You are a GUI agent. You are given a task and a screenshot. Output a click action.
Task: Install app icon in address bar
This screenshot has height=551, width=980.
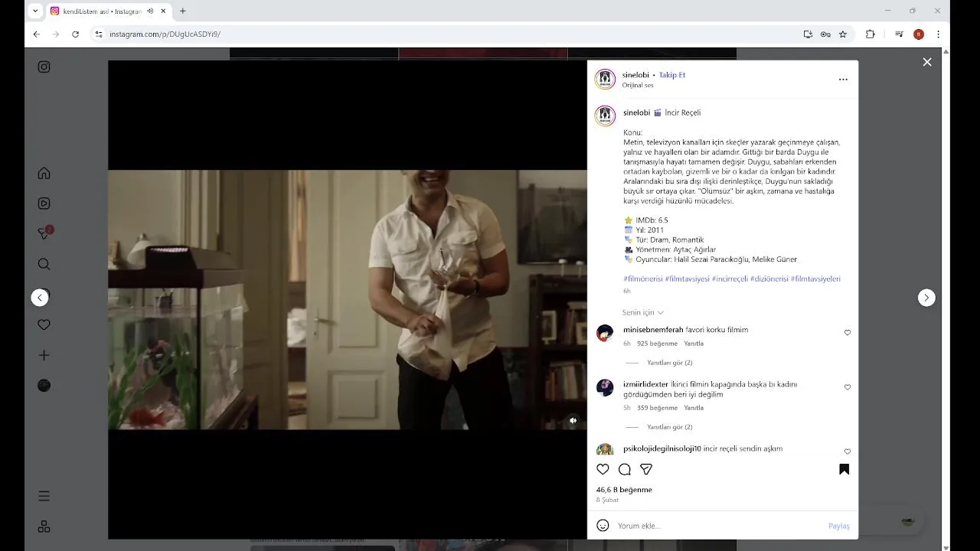[x=808, y=34]
